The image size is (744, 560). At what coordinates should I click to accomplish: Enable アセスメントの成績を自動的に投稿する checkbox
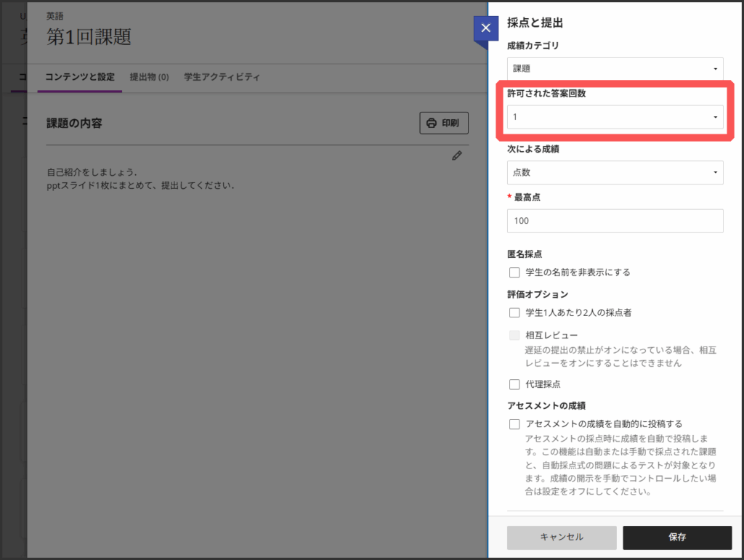tap(514, 424)
